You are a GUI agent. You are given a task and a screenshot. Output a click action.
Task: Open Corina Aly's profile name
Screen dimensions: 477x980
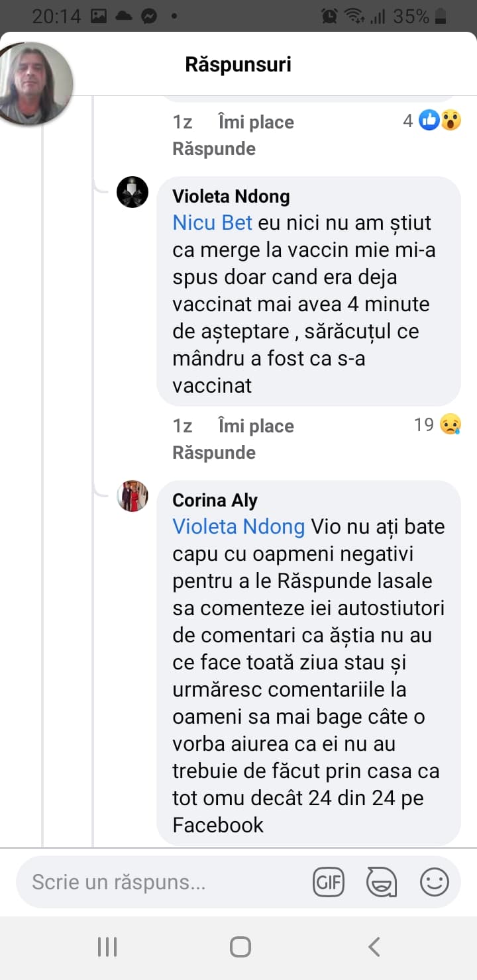pos(215,500)
